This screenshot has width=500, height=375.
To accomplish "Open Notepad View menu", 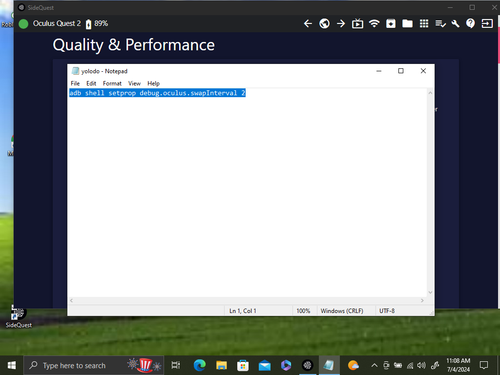I will click(134, 83).
